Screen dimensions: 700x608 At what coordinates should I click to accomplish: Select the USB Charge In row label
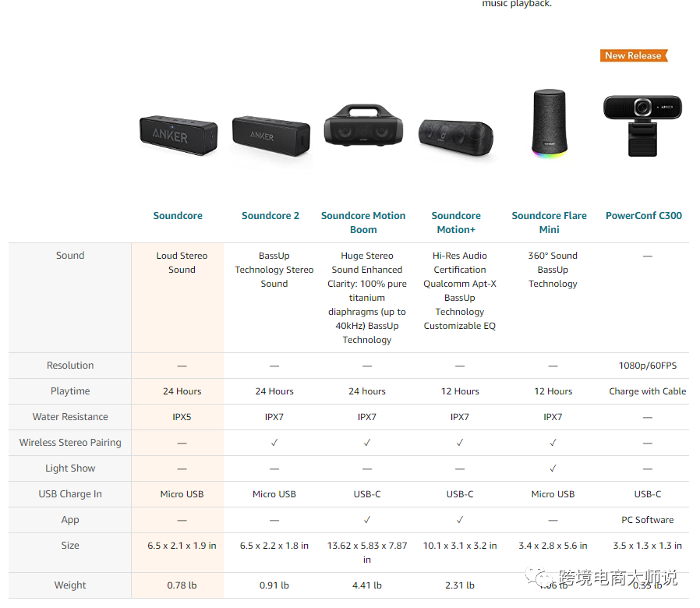[70, 493]
